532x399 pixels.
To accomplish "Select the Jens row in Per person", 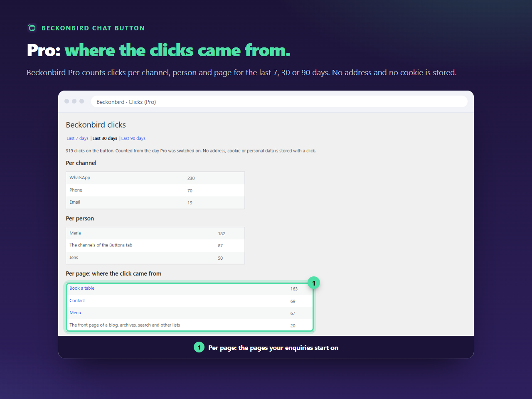I will (x=155, y=258).
